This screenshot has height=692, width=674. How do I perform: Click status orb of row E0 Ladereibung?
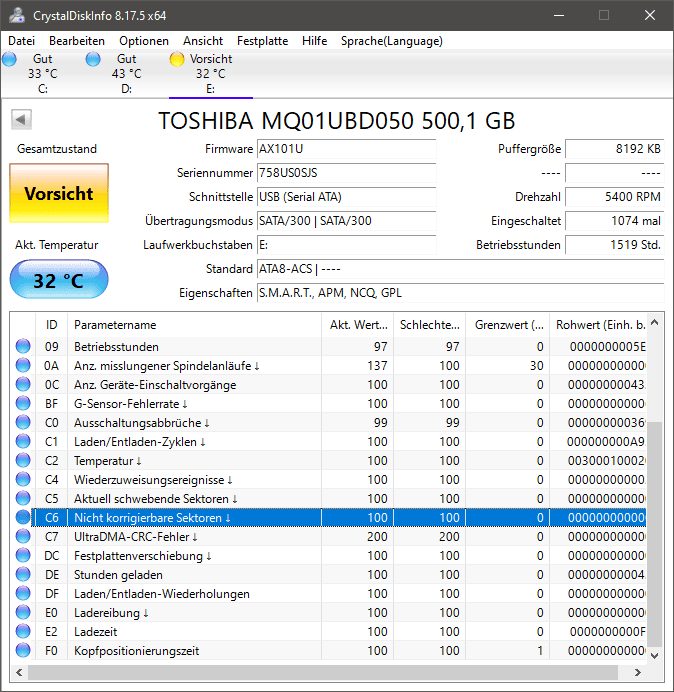coord(23,612)
